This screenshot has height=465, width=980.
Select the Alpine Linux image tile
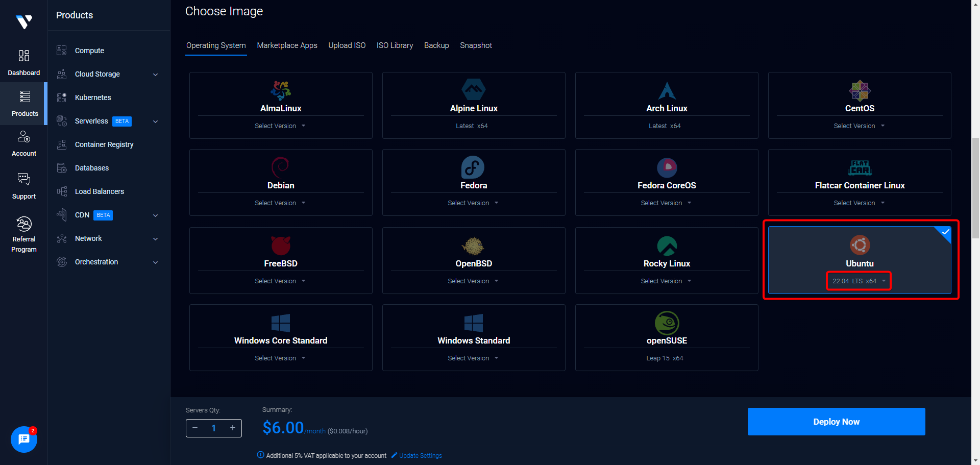(473, 105)
